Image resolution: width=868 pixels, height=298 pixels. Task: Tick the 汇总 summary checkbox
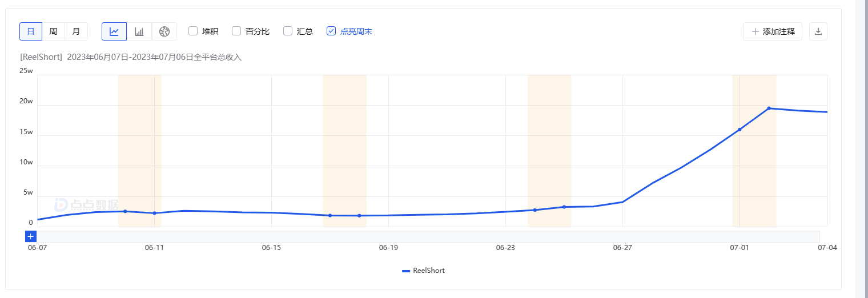coord(288,31)
